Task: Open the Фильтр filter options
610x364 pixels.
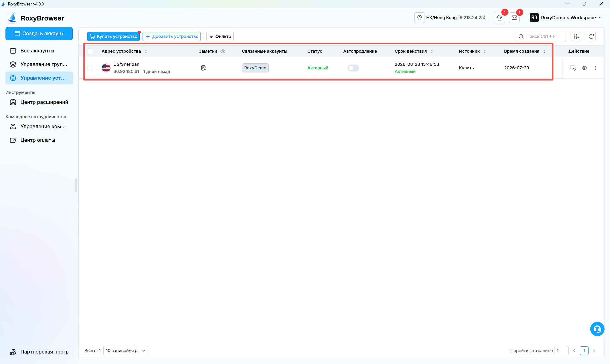Action: click(x=220, y=36)
